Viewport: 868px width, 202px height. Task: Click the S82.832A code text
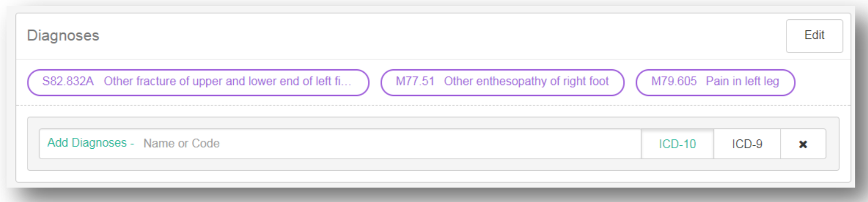pyautogui.click(x=68, y=82)
